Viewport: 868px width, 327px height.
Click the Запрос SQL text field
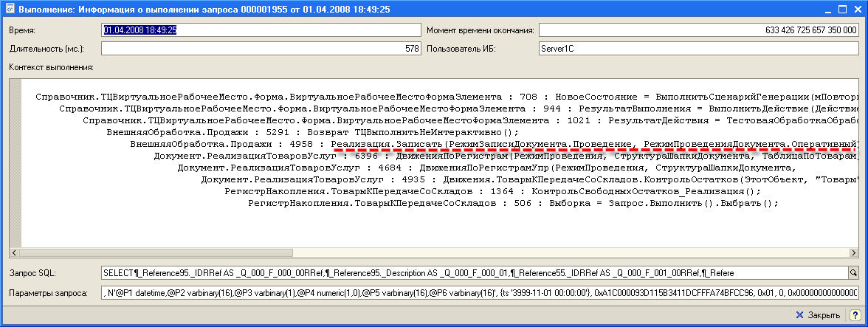coord(472,273)
